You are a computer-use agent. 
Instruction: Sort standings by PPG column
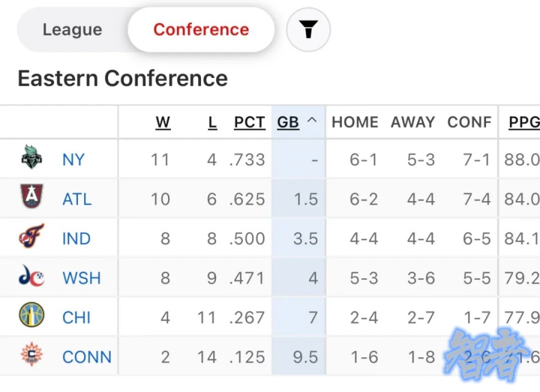524,122
